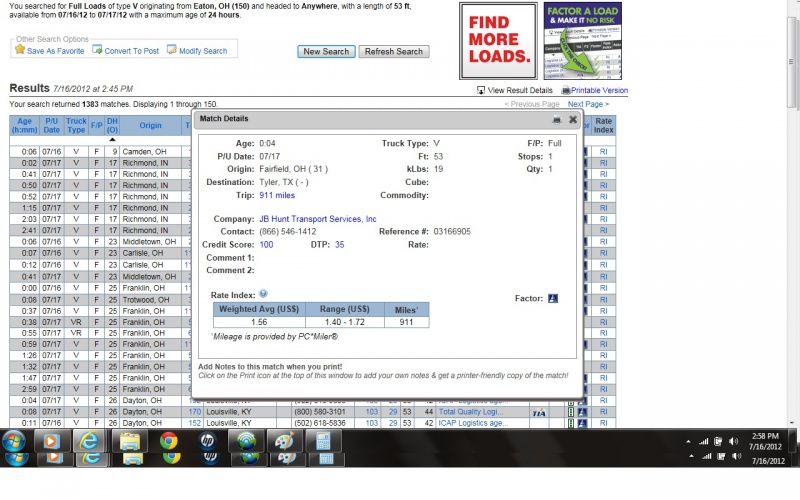
Task: Click the print icon in Match Details
Action: 556,119
